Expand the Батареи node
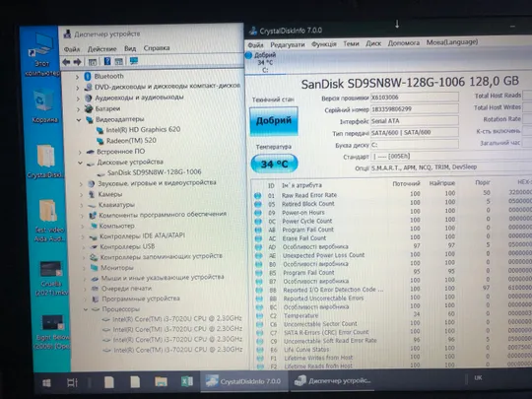 pyautogui.click(x=79, y=109)
